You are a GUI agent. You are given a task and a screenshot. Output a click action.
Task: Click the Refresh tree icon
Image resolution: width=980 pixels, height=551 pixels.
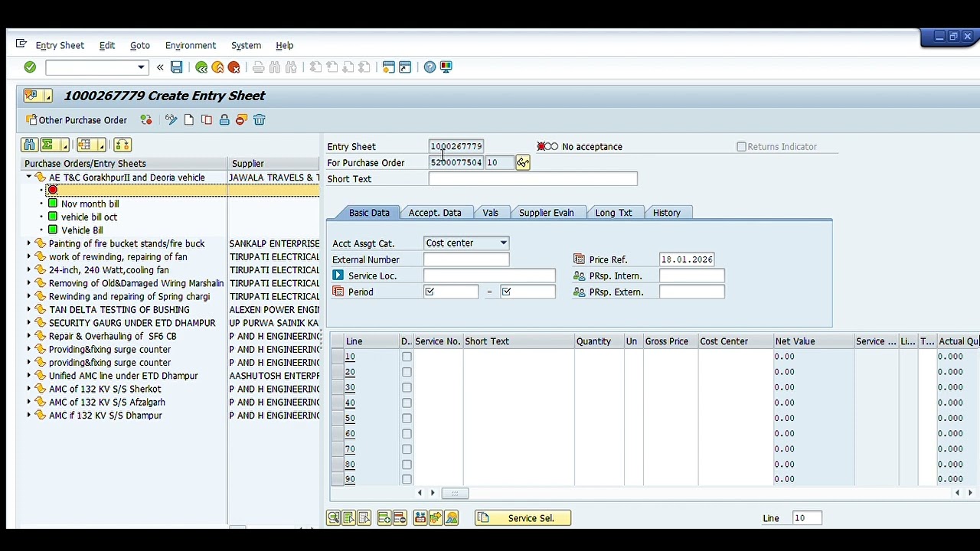[x=122, y=145]
